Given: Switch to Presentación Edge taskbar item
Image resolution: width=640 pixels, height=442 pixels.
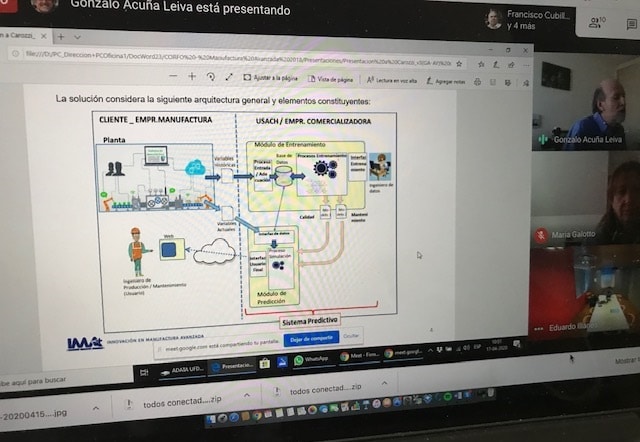Looking at the screenshot, I should tap(232, 366).
